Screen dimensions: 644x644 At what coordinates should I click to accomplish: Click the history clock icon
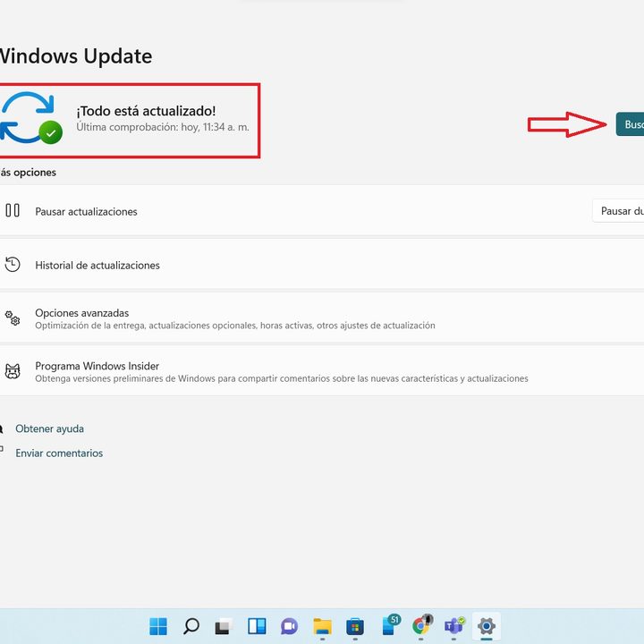(x=13, y=264)
